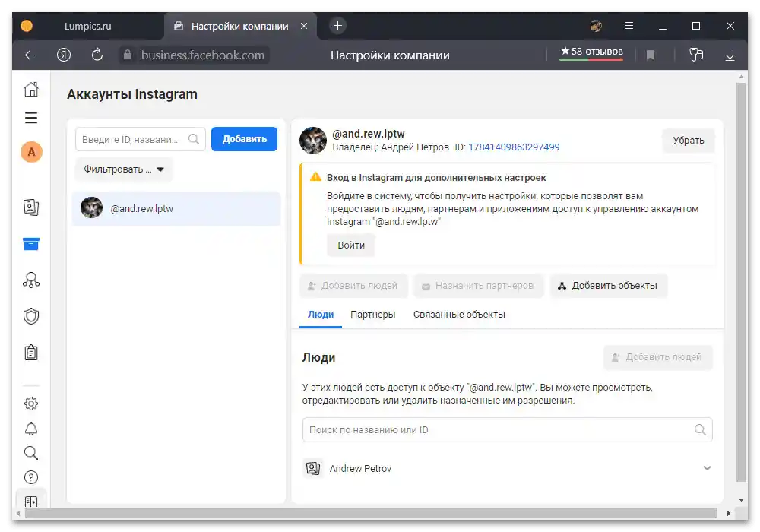This screenshot has height=532, width=760.
Task: Open the home icon in left sidebar
Action: point(31,89)
